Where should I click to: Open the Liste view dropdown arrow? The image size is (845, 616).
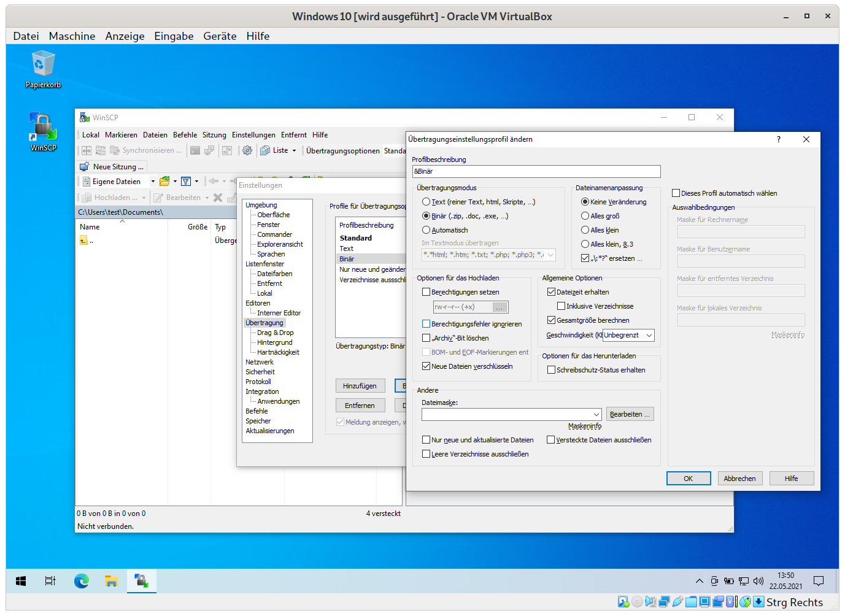click(294, 150)
